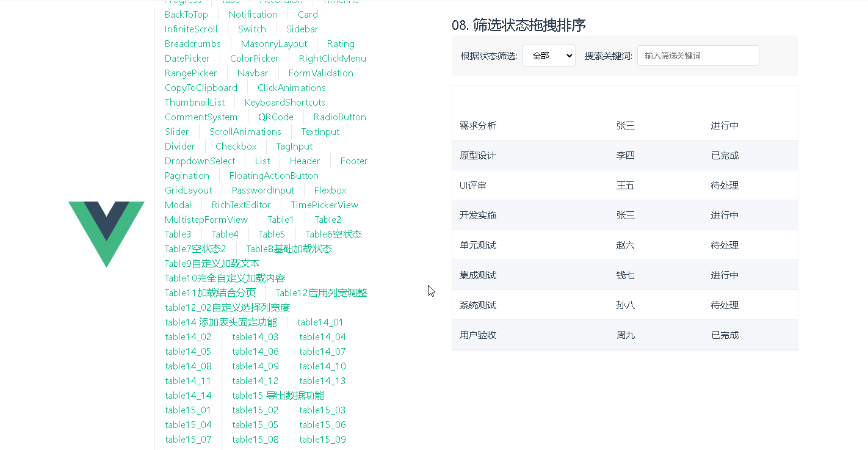Open the ColorPicker component demo

click(254, 58)
